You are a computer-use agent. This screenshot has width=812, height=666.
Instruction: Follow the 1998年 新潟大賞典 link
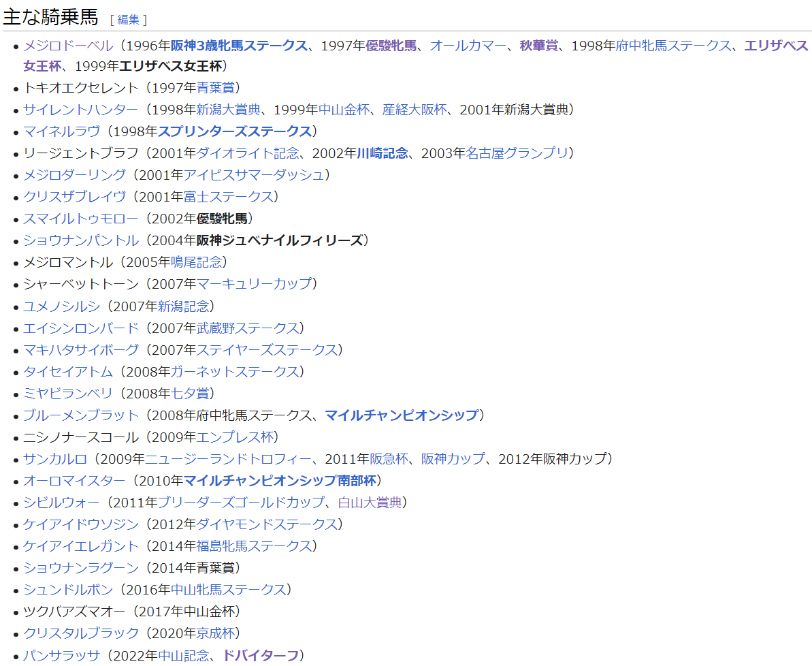(x=229, y=110)
